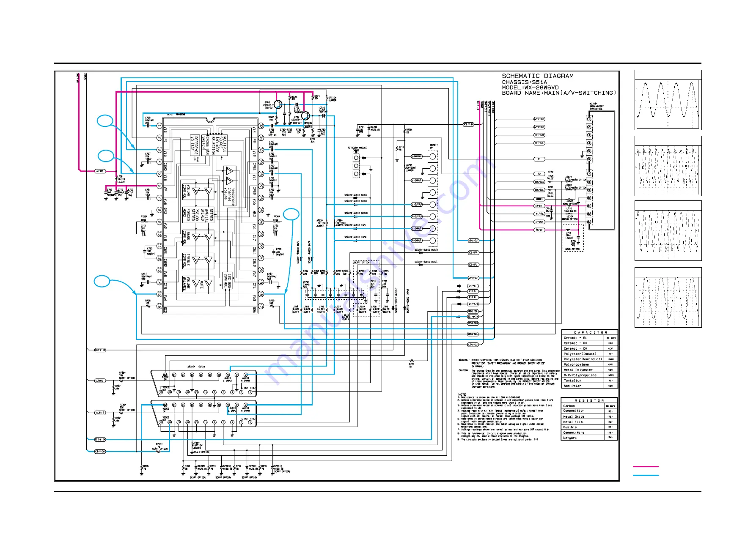This screenshot has height=534, width=756.
Task: Click pin 16 circle of the TDA9859 IC
Action: [159, 306]
